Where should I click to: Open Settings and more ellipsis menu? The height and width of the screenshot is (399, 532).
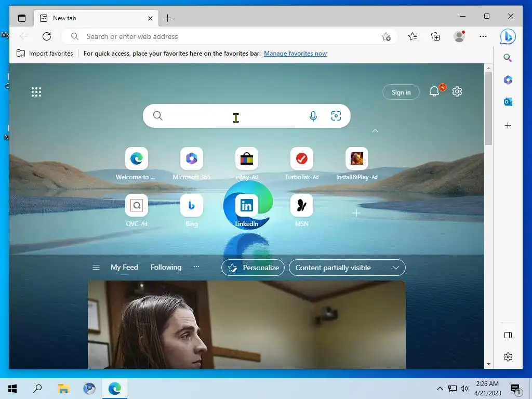pos(483,36)
